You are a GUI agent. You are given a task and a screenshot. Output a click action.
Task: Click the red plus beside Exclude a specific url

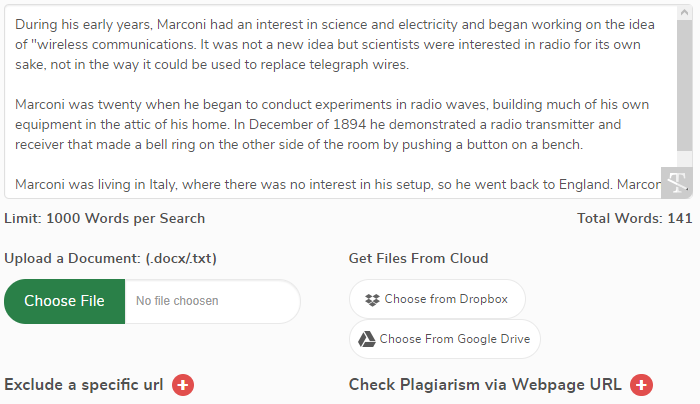coord(183,385)
